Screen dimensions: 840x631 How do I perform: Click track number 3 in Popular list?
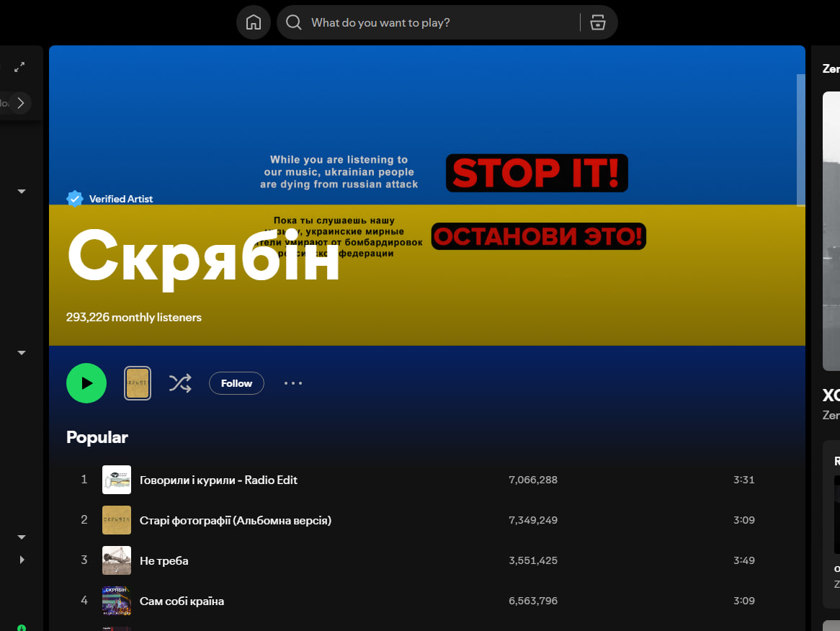(x=84, y=560)
